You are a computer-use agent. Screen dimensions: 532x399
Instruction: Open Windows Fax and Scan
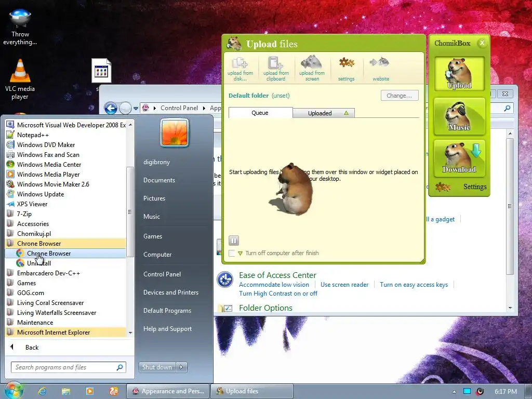point(65,154)
